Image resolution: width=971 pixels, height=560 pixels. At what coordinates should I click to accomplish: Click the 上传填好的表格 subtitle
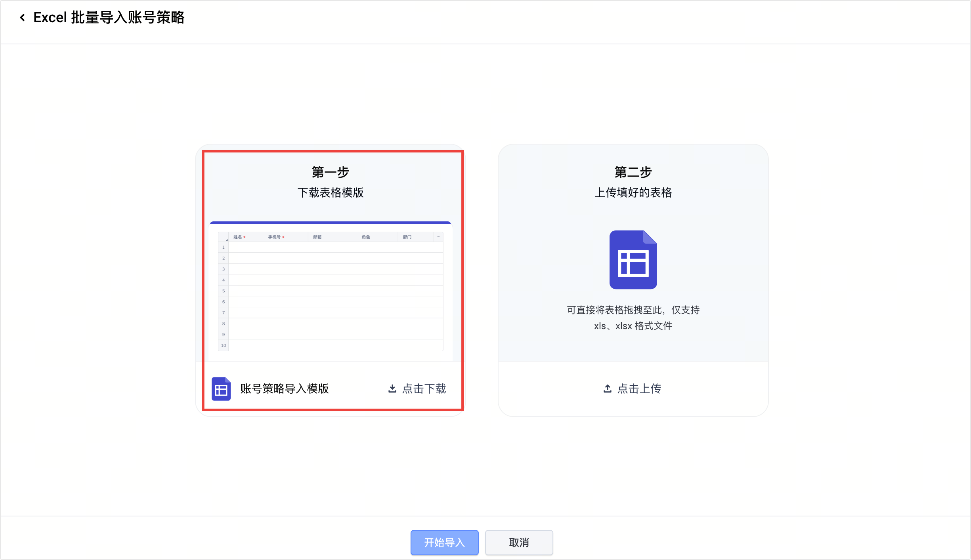coord(633,192)
